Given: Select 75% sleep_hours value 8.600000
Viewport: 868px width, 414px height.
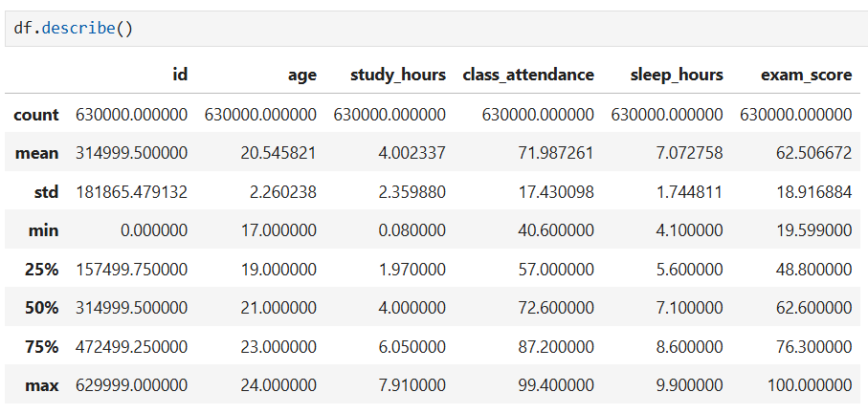Looking at the screenshot, I should point(690,346).
